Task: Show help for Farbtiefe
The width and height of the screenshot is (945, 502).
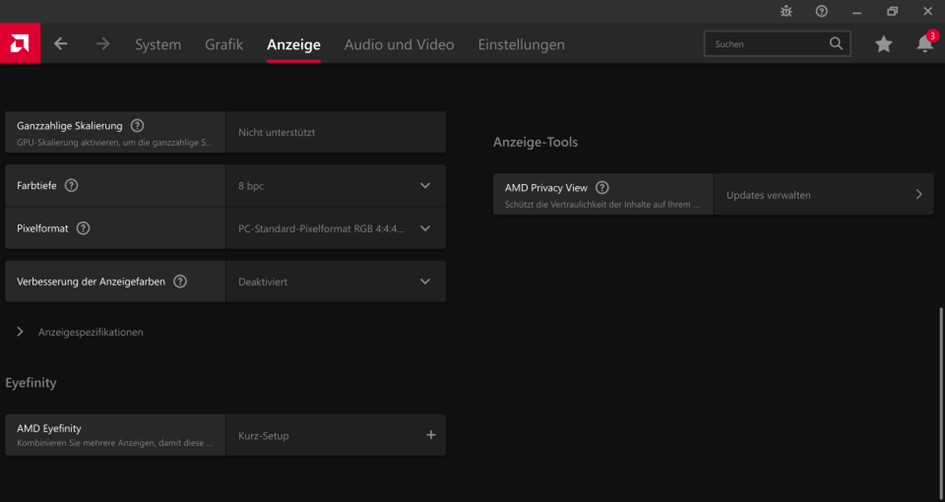Action: coord(71,185)
